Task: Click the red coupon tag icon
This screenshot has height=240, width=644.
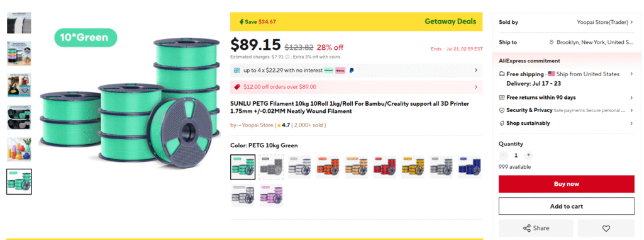Action: click(x=237, y=87)
